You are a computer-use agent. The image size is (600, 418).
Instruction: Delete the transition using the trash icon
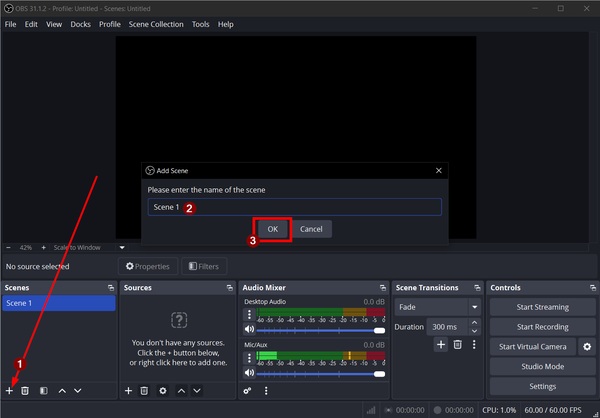(x=457, y=344)
